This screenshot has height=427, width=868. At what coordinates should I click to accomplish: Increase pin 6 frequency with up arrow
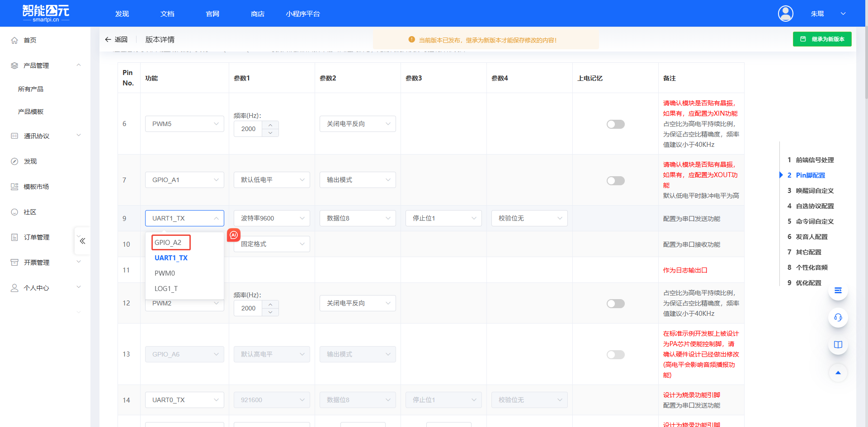coord(270,125)
